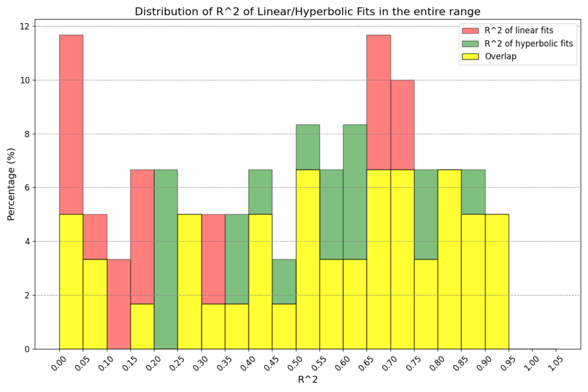Click the red segment at 0.30–0.35
This screenshot has width=588, height=392.
pos(213,259)
